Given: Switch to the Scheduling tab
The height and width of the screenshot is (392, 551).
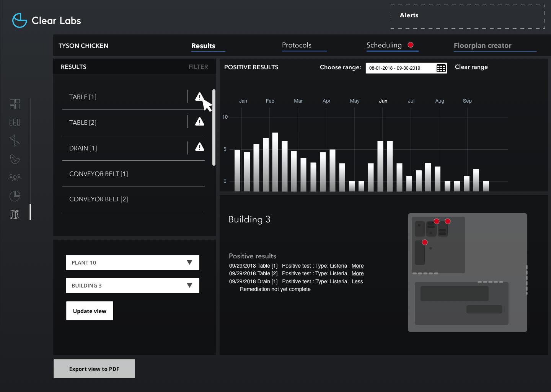Looking at the screenshot, I should tap(384, 45).
